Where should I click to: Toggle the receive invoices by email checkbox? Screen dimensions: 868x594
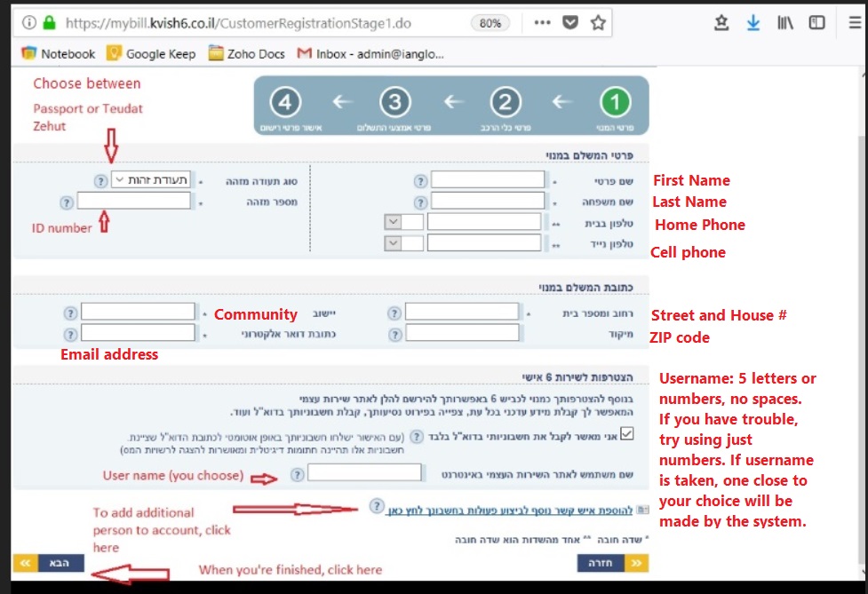[x=626, y=433]
